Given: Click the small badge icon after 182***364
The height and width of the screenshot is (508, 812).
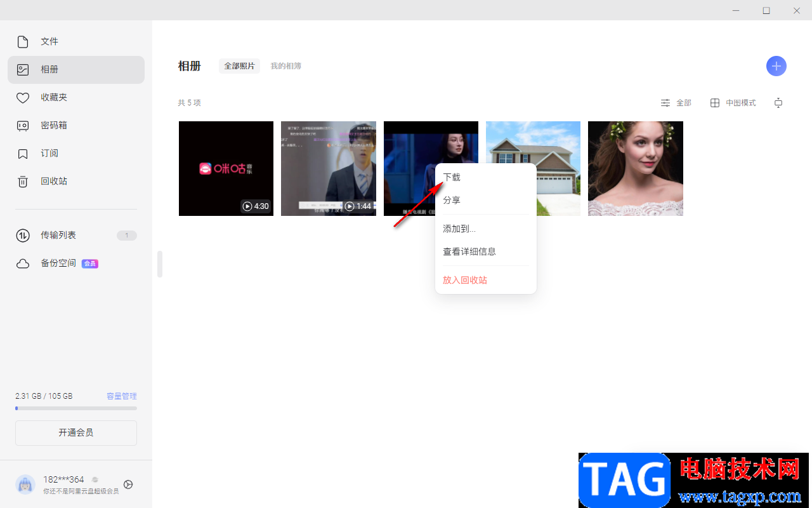Looking at the screenshot, I should click(x=95, y=480).
